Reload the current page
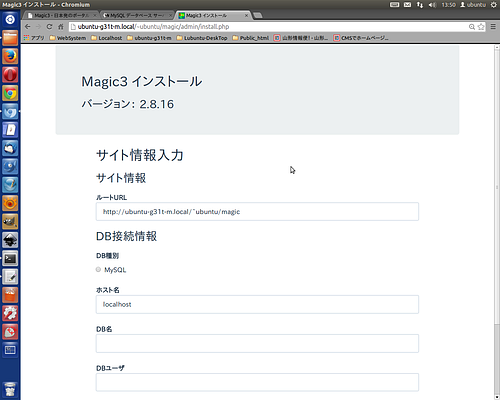The image size is (500, 400). pos(49,27)
